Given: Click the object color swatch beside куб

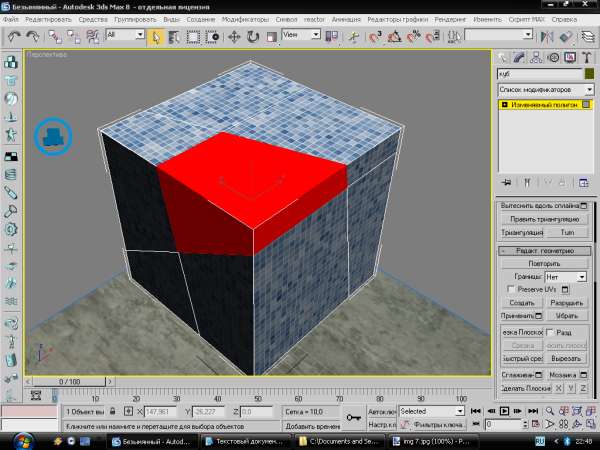Looking at the screenshot, I should coord(589,74).
